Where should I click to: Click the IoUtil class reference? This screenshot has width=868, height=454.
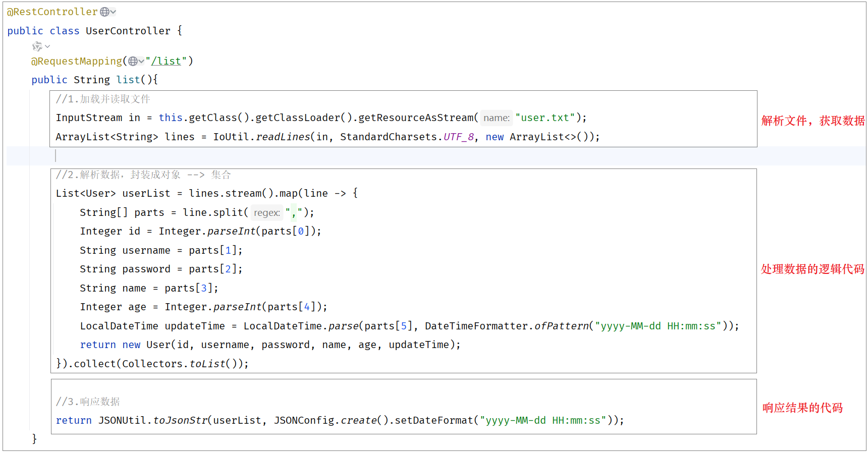point(232,137)
